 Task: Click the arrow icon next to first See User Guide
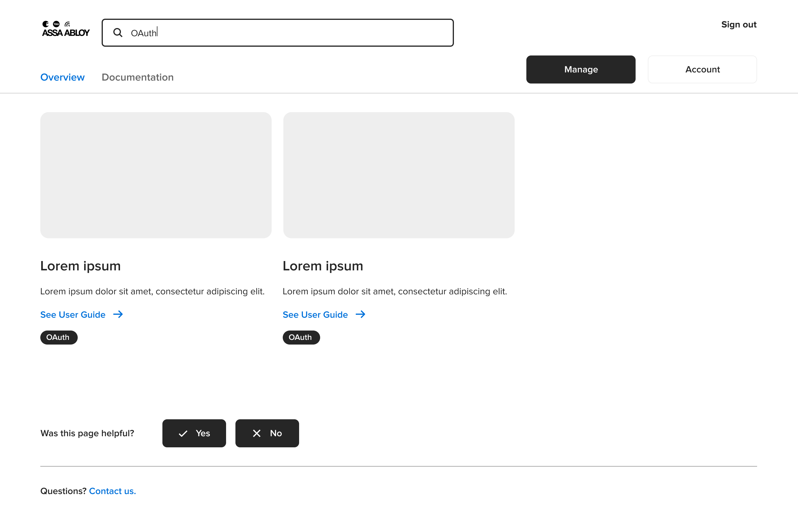118,314
